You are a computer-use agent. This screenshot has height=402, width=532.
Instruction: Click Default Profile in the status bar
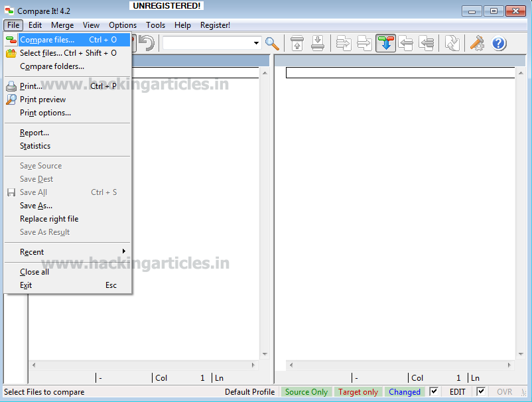click(249, 392)
